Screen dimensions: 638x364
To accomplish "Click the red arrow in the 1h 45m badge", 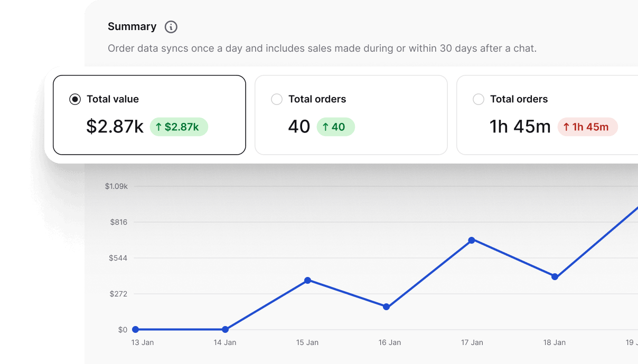I will click(x=566, y=127).
